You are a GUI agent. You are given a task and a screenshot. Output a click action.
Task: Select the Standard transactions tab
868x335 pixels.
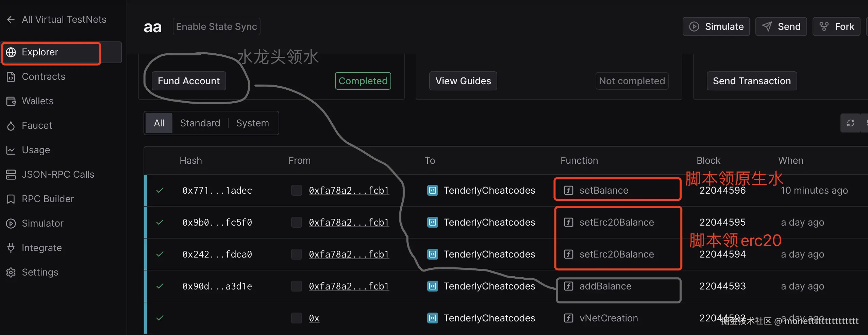(200, 123)
